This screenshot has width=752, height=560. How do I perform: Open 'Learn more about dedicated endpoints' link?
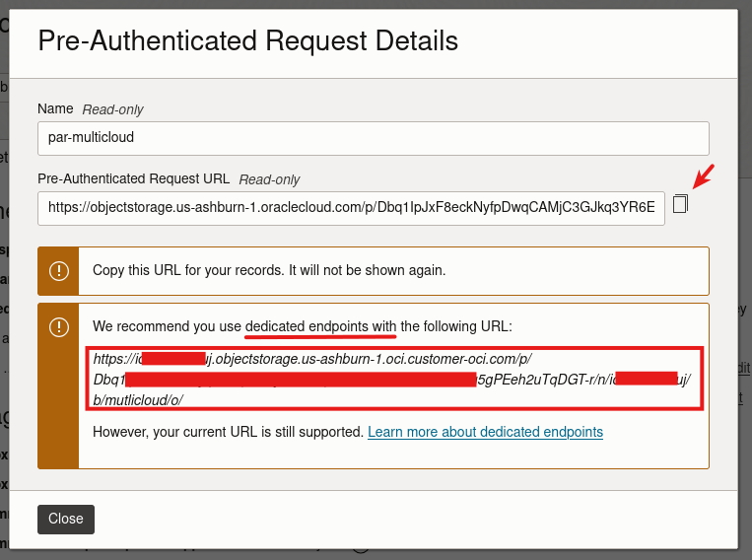[x=485, y=432]
